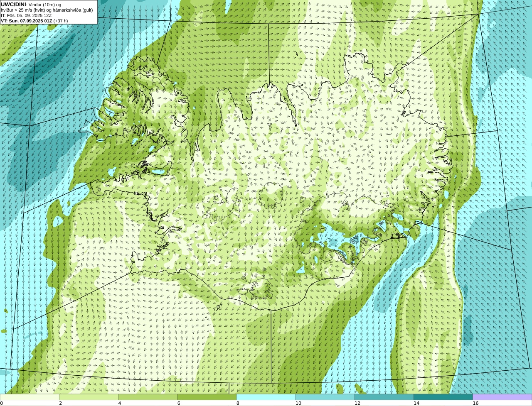Click the legend scale label "14"
Image resolution: width=532 pixels, height=406 pixels.
[x=416, y=403]
